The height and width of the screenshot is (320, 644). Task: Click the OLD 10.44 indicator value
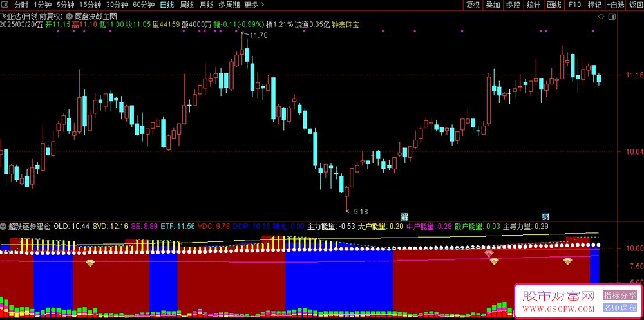coord(71,227)
